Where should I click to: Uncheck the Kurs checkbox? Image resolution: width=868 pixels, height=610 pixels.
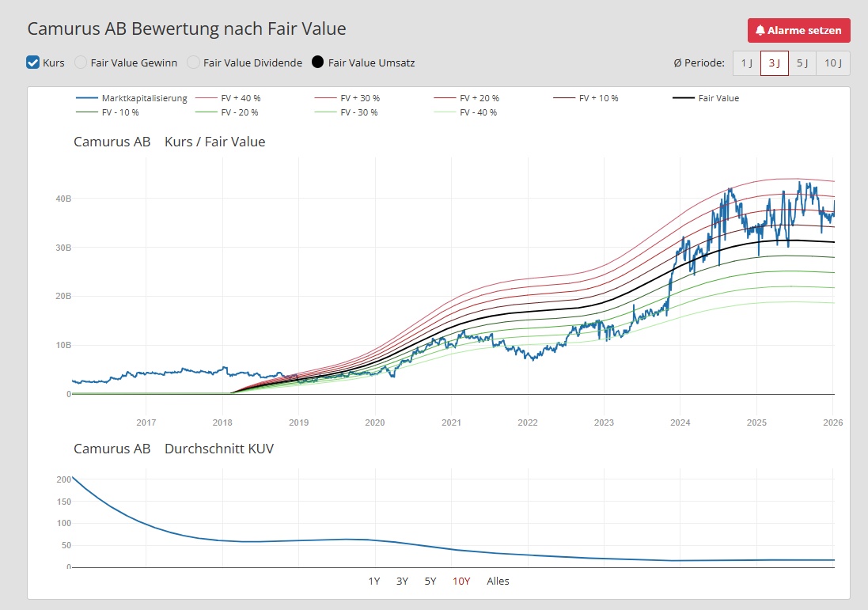[33, 63]
